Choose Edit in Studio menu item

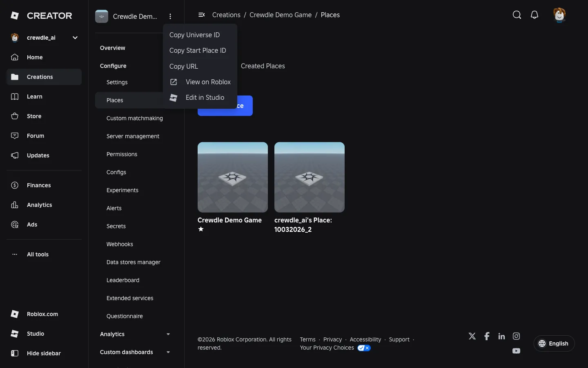[x=200, y=97]
